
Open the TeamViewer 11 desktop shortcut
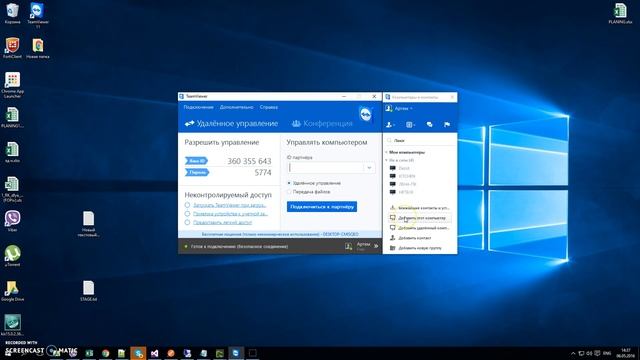coord(38,15)
